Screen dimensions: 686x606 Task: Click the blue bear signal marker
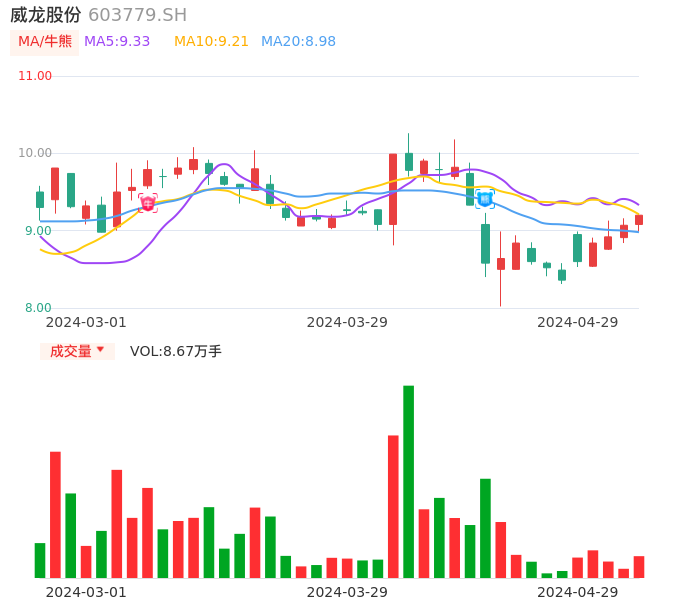pyautogui.click(x=484, y=199)
